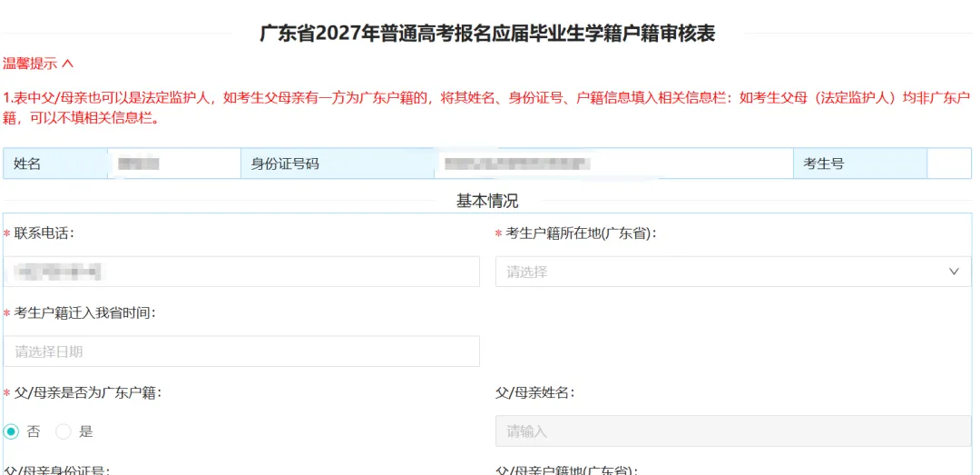Click the chevron next to 温馨提示
The height and width of the screenshot is (475, 980).
tap(68, 64)
